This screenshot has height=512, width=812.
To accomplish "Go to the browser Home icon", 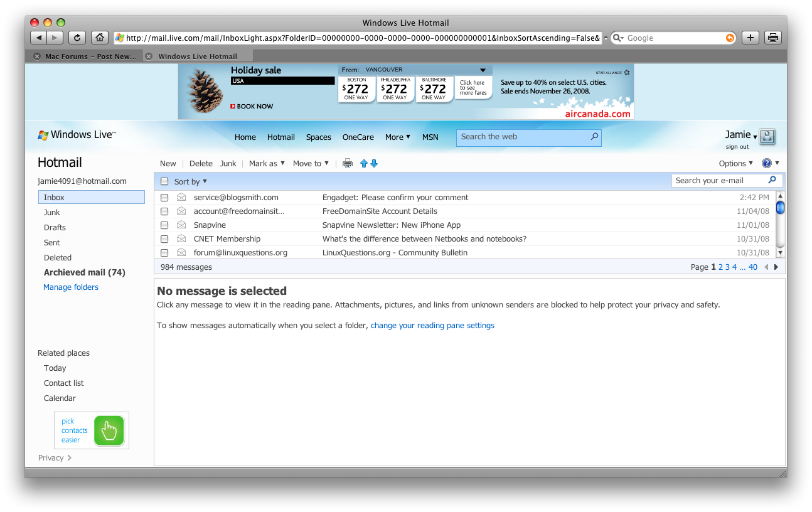I will [99, 38].
